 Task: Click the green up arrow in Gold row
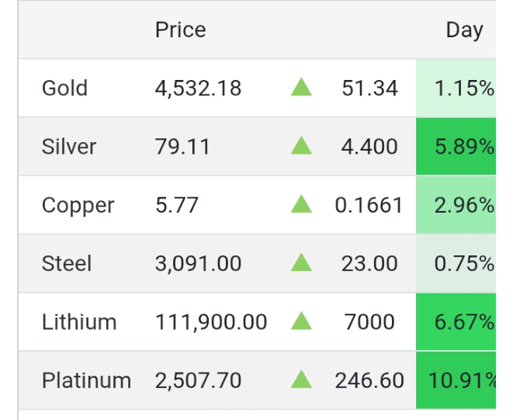click(x=301, y=87)
